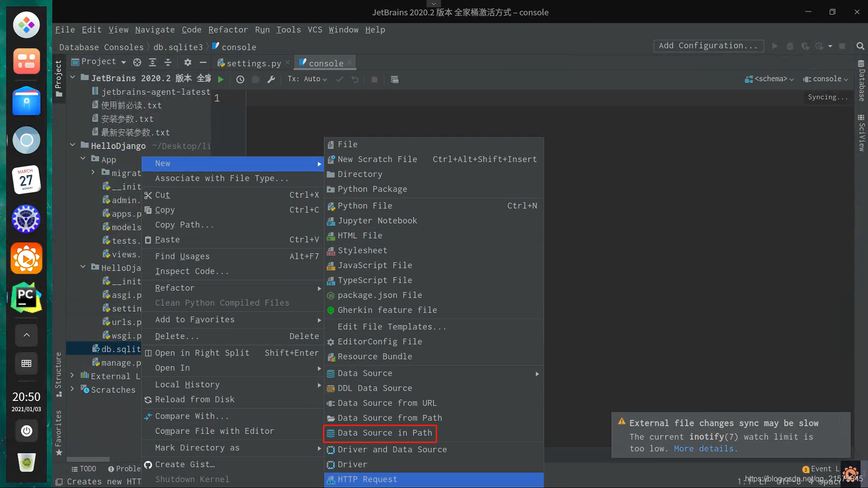The height and width of the screenshot is (488, 868).
Task: Open Project panel gear options
Action: click(x=188, y=62)
